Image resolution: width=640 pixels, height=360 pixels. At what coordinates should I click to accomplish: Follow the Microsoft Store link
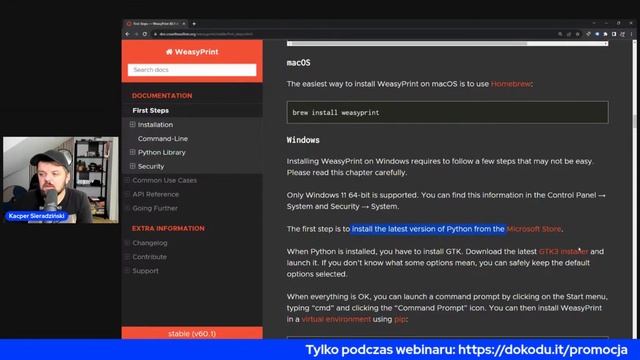(534, 229)
